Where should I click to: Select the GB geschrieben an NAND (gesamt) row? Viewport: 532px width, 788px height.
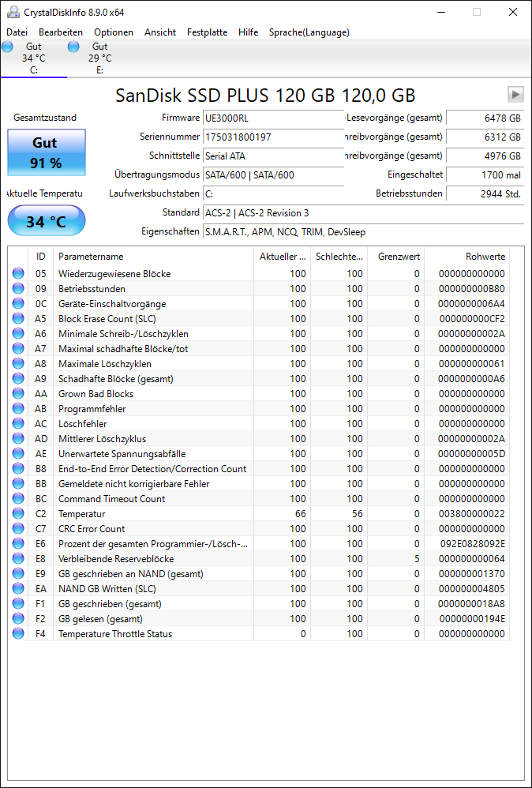tap(259, 574)
